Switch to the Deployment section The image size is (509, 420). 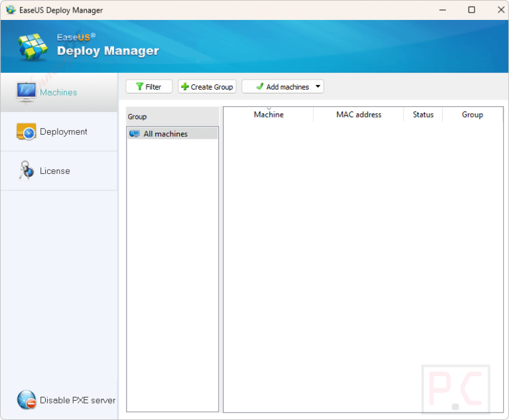(x=59, y=132)
